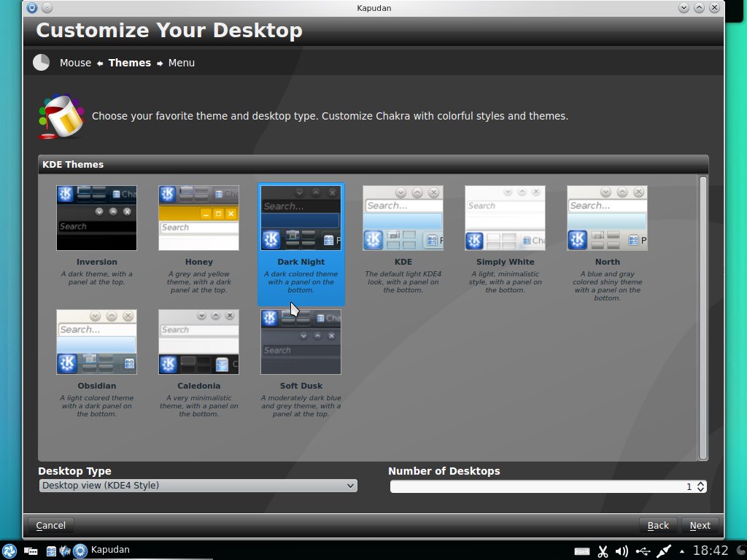
Task: Click the pin-on-all-desktops titlebar button
Action: pyautogui.click(x=47, y=7)
